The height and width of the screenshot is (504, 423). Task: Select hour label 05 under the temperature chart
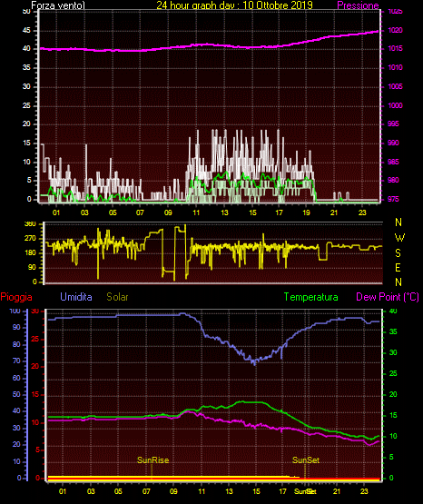tap(118, 491)
